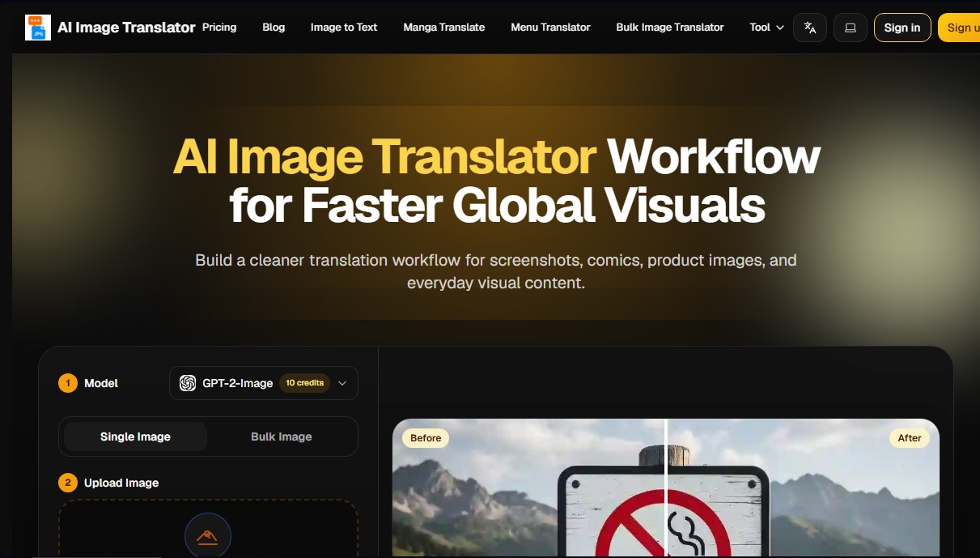Click the AI Image Translator brand text

pyautogui.click(x=126, y=28)
